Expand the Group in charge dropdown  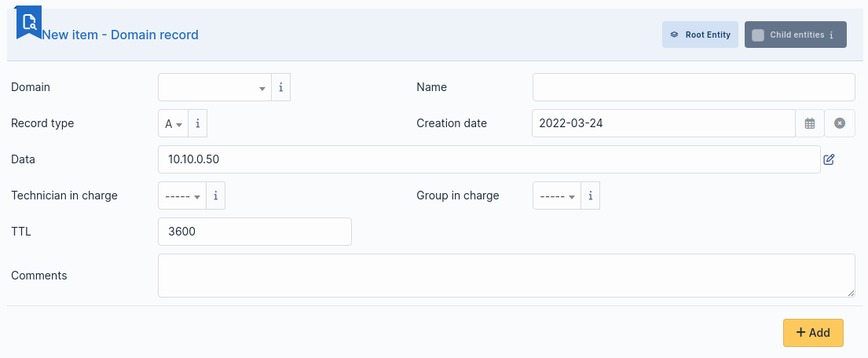[557, 195]
